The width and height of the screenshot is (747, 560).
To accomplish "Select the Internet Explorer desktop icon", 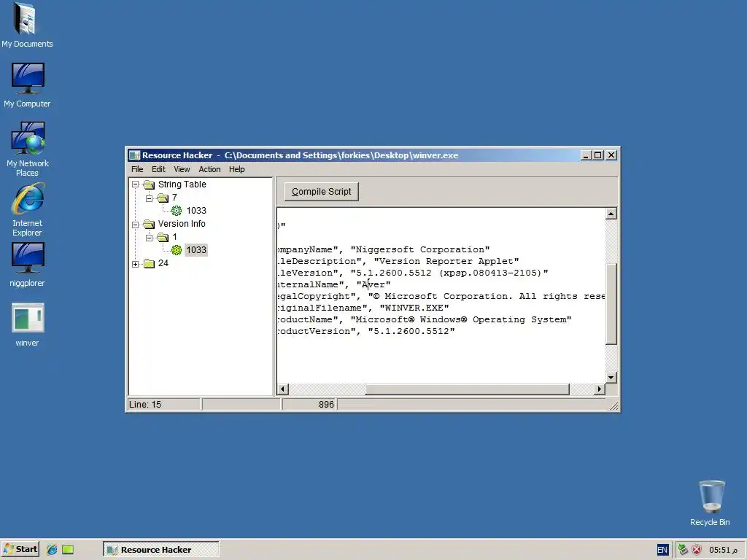I will (27, 209).
